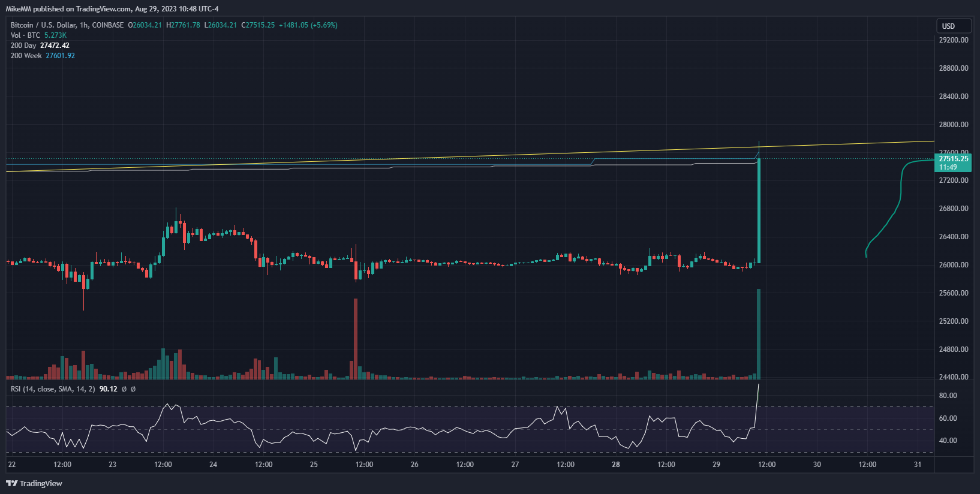Screen dimensions: 980x494
Task: Click date label 28 on time axis
Action: [x=616, y=465]
